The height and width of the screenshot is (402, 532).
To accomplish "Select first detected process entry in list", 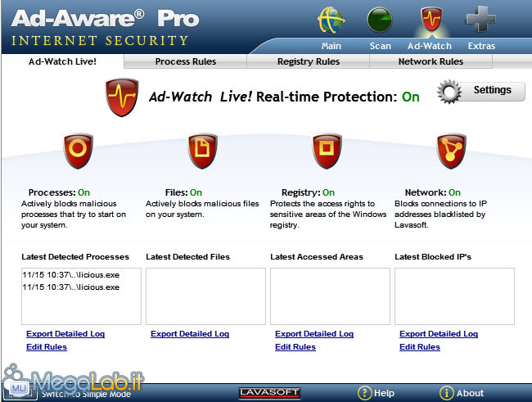I will [70, 275].
